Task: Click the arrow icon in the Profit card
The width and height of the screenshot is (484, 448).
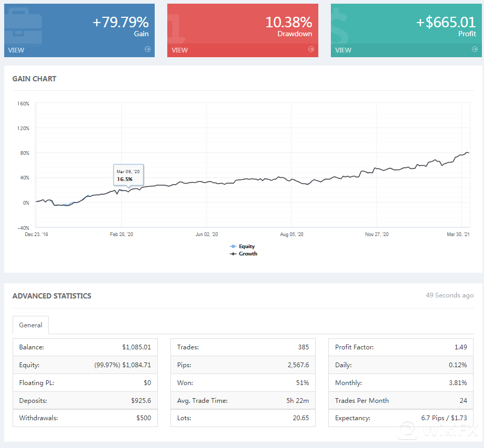Action: coord(475,49)
